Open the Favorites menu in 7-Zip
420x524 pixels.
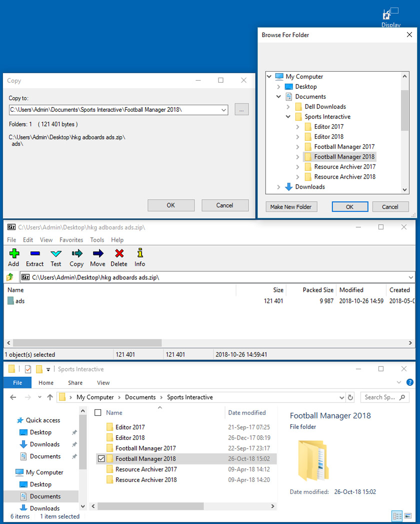[71, 240]
